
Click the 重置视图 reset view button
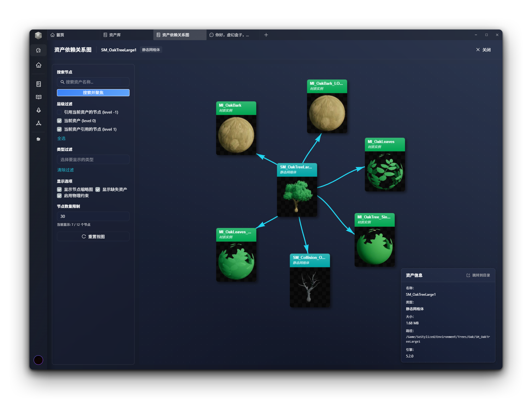(x=93, y=237)
